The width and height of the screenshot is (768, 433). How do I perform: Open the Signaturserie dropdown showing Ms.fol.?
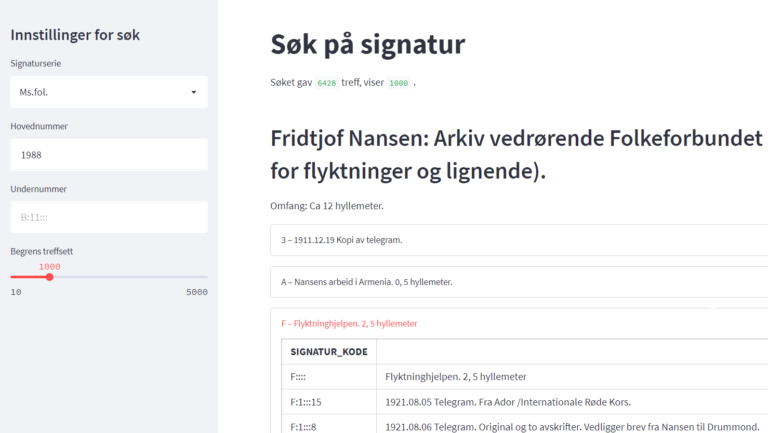coord(109,92)
